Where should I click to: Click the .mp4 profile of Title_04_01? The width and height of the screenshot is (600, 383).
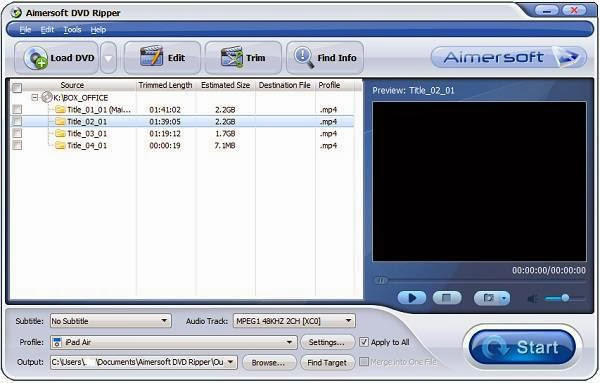click(x=328, y=145)
